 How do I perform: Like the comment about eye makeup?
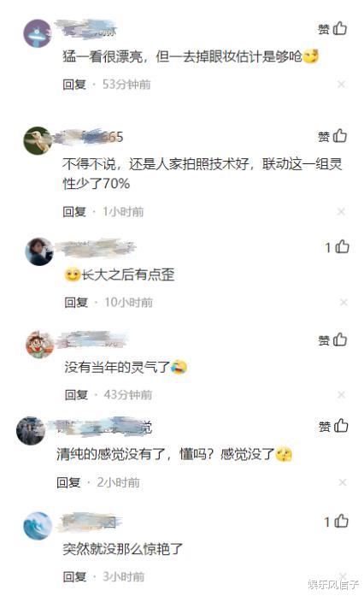[332, 28]
